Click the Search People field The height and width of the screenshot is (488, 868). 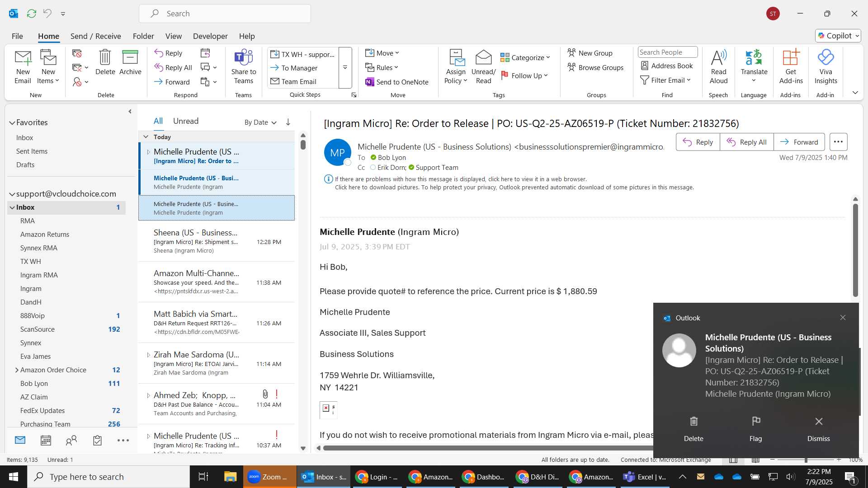668,52
